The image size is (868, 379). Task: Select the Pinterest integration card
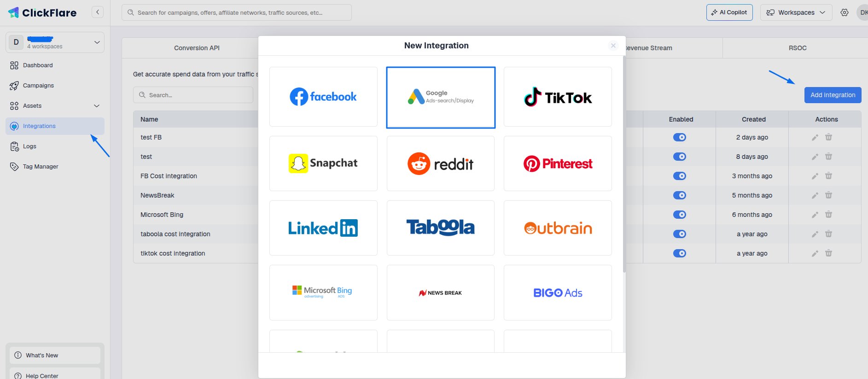tap(558, 163)
